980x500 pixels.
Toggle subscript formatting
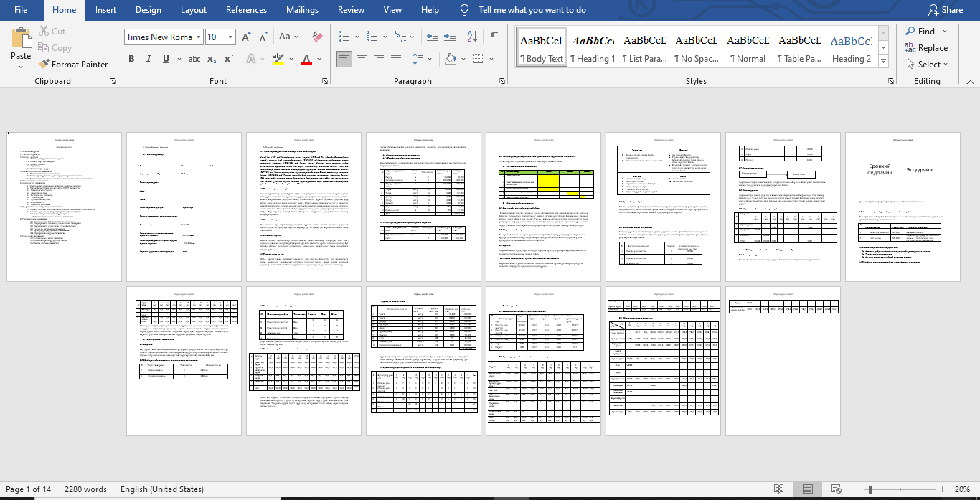pyautogui.click(x=213, y=59)
